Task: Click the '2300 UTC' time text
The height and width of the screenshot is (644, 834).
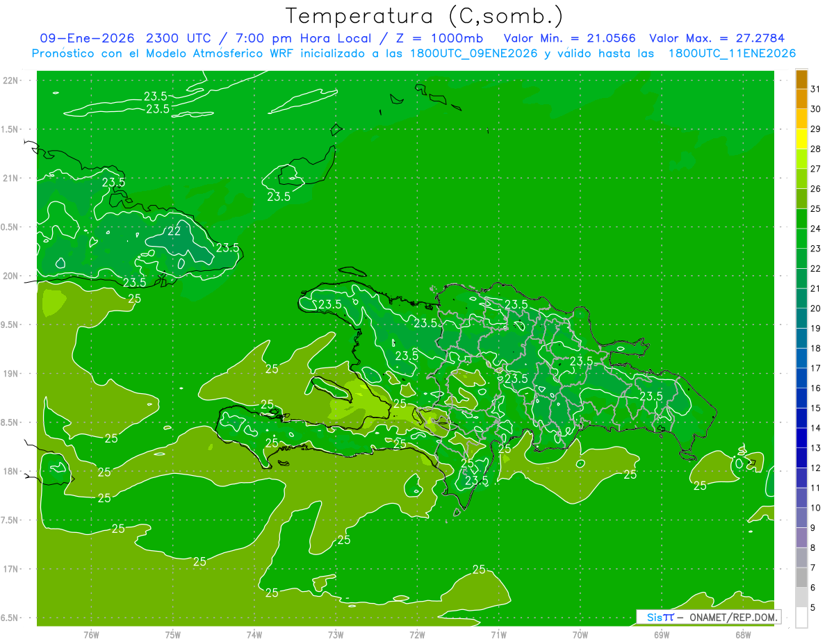Action: pyautogui.click(x=180, y=38)
